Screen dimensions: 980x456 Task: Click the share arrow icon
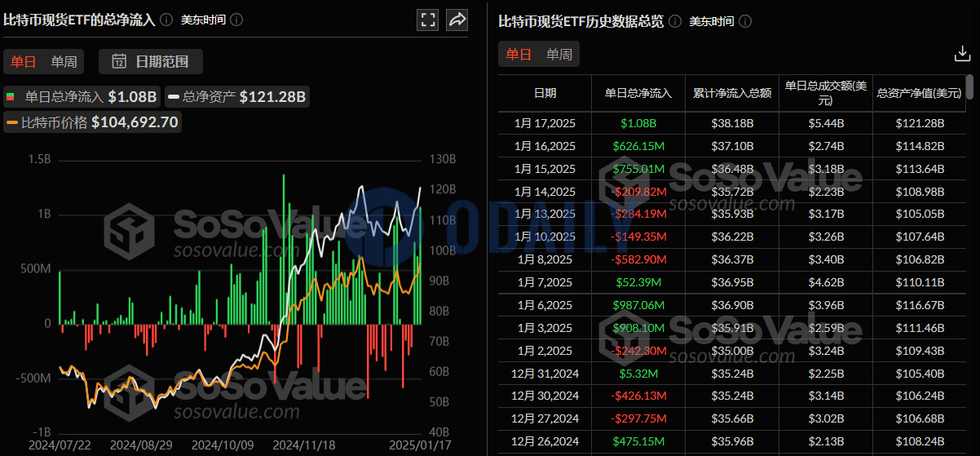pos(457,20)
